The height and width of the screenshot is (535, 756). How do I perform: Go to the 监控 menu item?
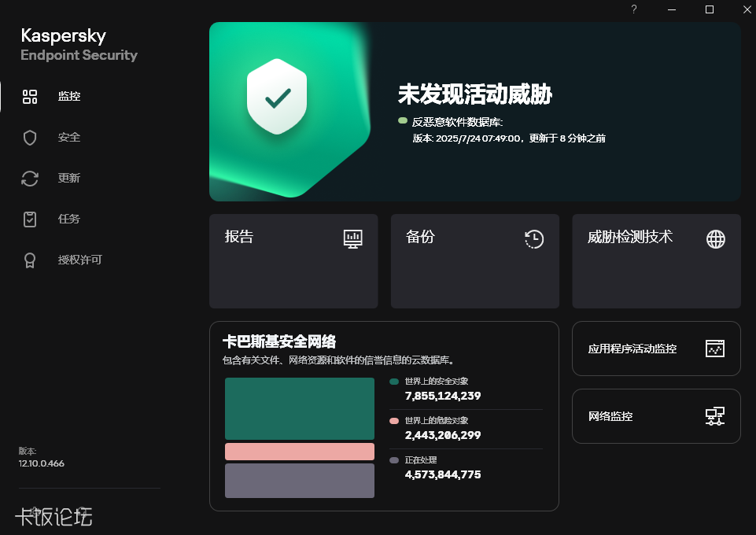[69, 97]
